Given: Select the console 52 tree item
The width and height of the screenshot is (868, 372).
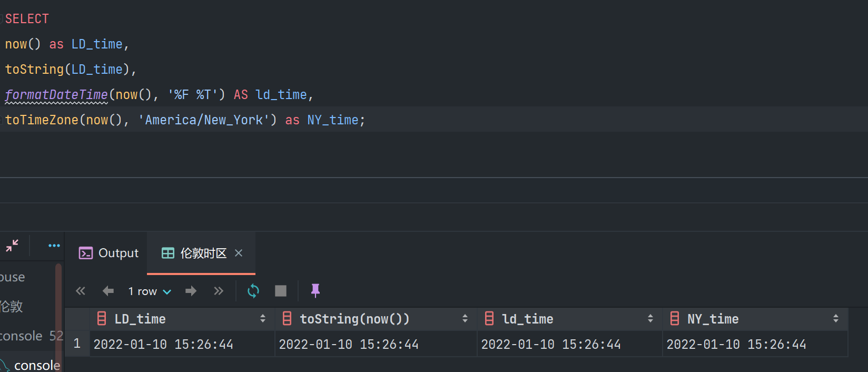Looking at the screenshot, I should [x=31, y=336].
